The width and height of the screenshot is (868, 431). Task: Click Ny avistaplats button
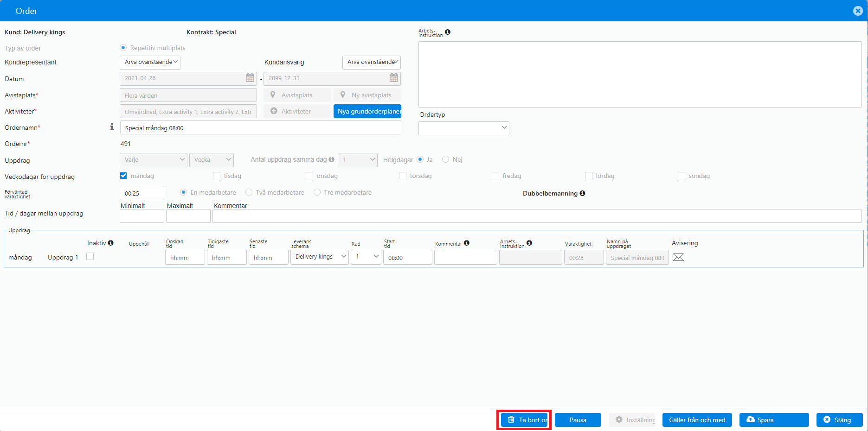click(x=367, y=95)
